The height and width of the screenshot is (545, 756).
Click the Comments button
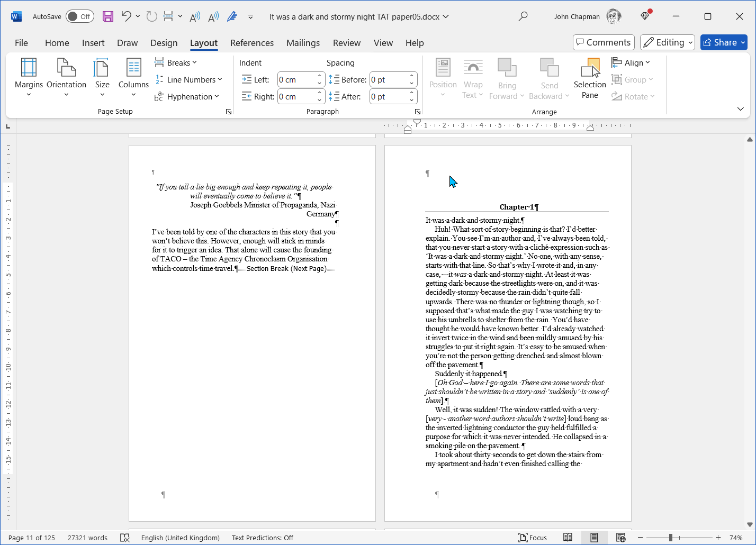click(604, 42)
